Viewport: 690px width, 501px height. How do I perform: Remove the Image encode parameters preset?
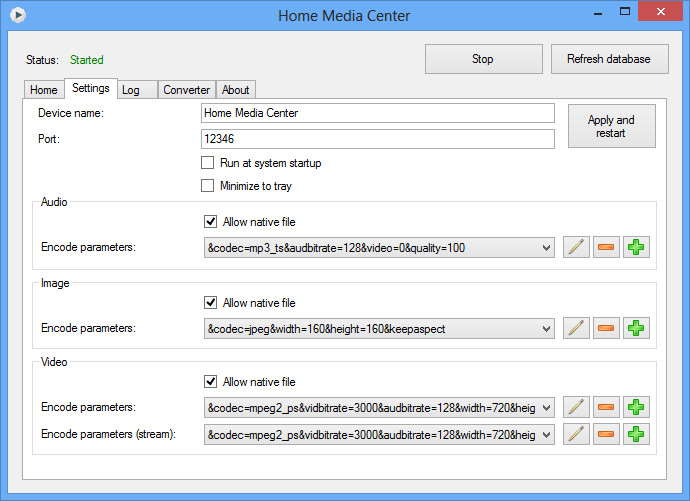[x=606, y=328]
